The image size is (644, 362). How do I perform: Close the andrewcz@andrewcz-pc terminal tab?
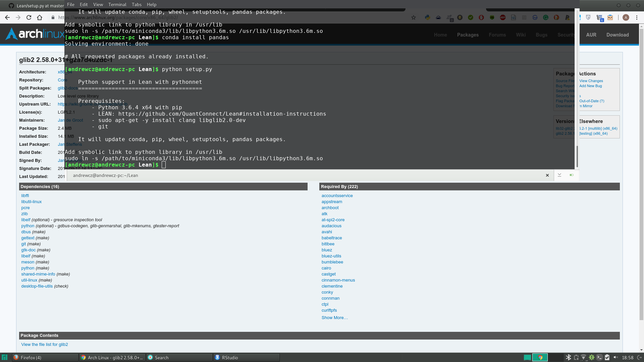click(x=547, y=175)
